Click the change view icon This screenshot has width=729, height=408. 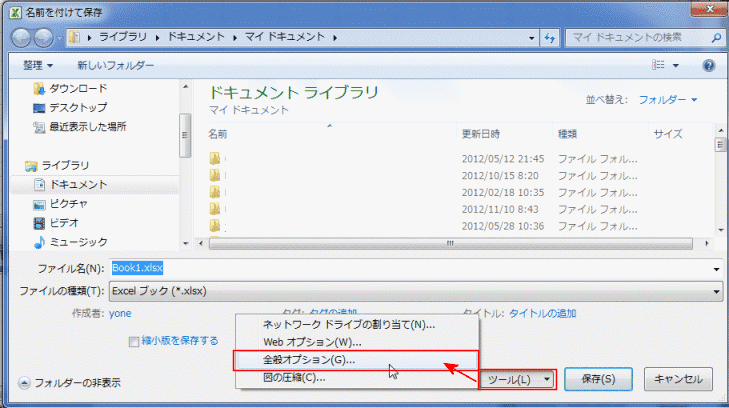[x=658, y=65]
